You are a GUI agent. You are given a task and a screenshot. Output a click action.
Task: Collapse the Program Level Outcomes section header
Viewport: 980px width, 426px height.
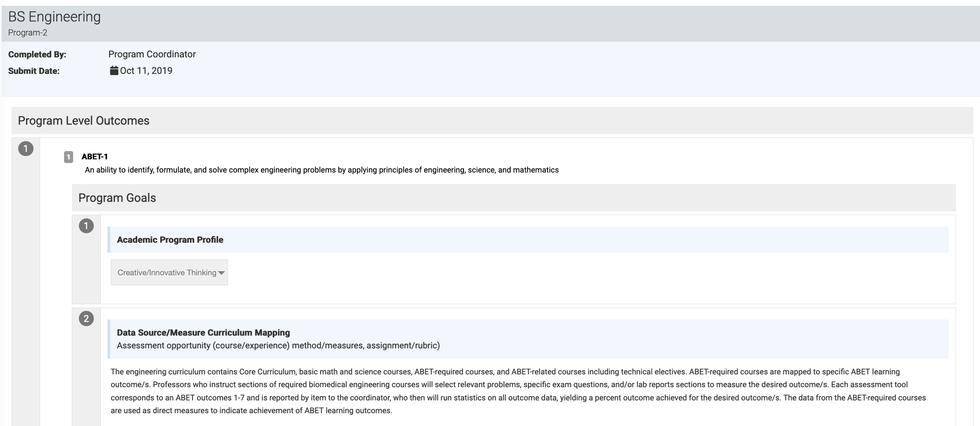tap(83, 121)
